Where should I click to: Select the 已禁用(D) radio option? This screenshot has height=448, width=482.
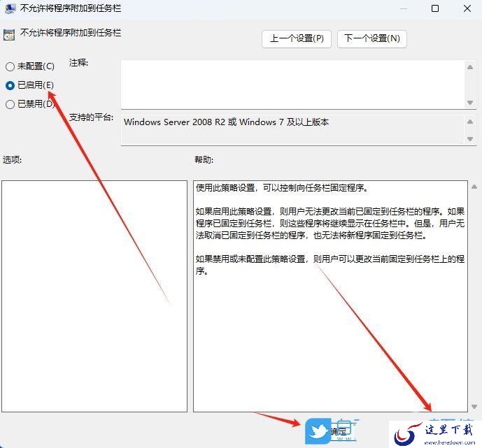[30, 104]
